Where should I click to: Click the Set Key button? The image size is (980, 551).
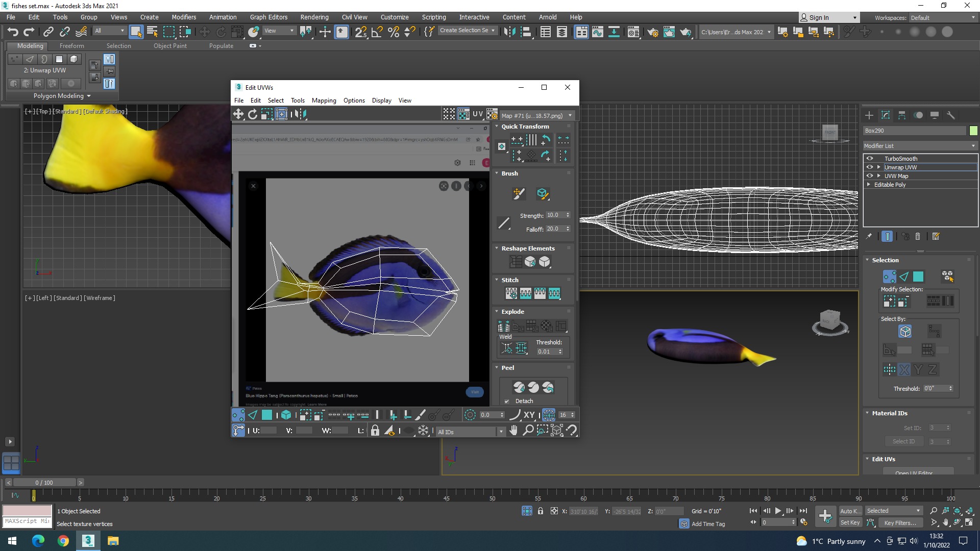(850, 522)
